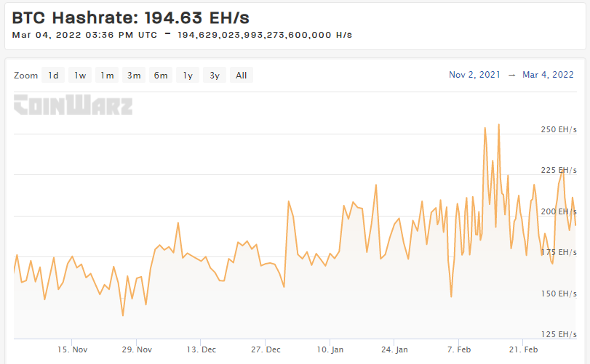
Task: Show All hashrate history
Action: pos(242,75)
